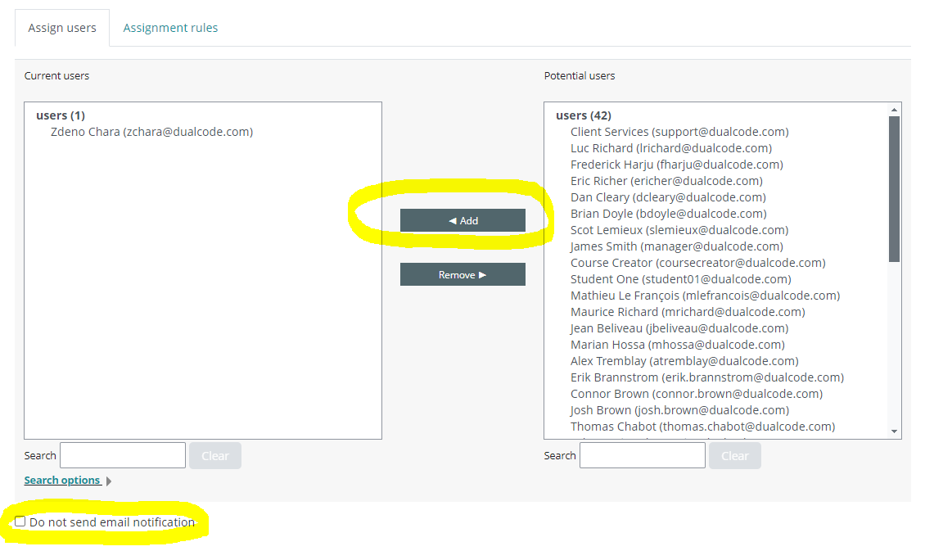Switch to Assignment rules tab

(x=170, y=28)
